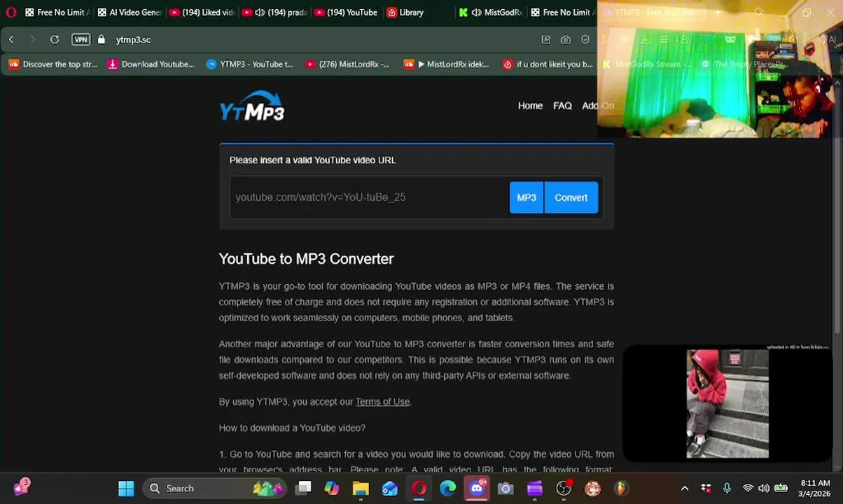Reload the ytmp3.sc page
This screenshot has height=504, width=843.
55,40
